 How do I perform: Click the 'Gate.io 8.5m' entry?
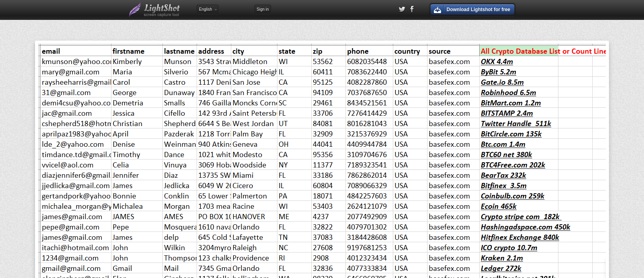502,82
